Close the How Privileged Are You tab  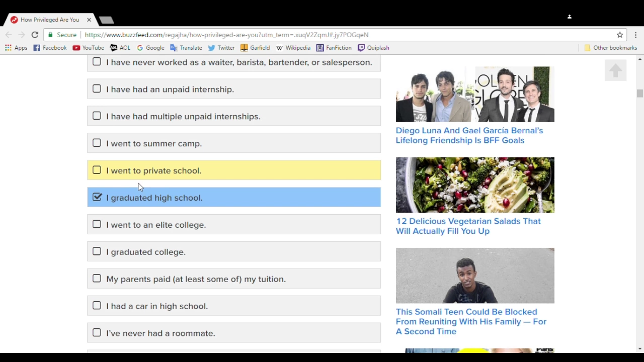click(x=89, y=20)
